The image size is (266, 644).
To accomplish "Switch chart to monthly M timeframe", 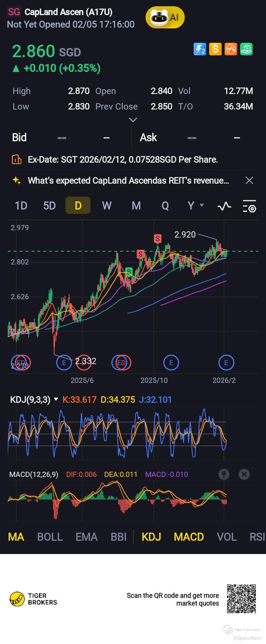I will click(136, 205).
